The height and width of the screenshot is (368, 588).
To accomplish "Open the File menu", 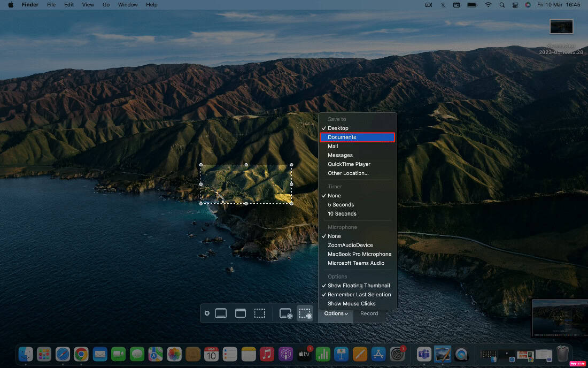I will [51, 5].
